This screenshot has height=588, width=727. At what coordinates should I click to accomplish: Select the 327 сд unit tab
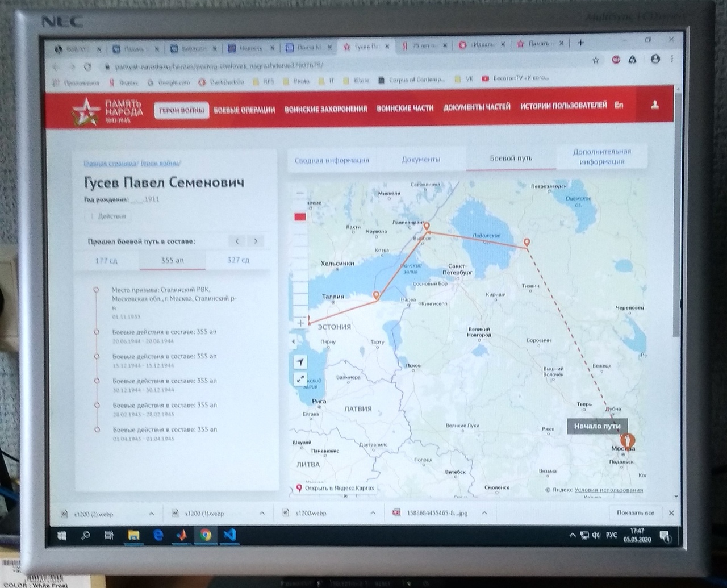(x=238, y=260)
